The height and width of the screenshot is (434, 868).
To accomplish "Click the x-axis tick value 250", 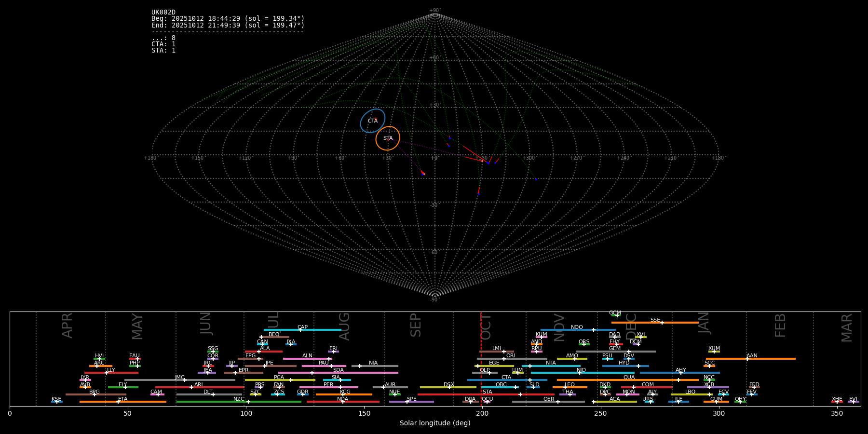I will 600,413.
